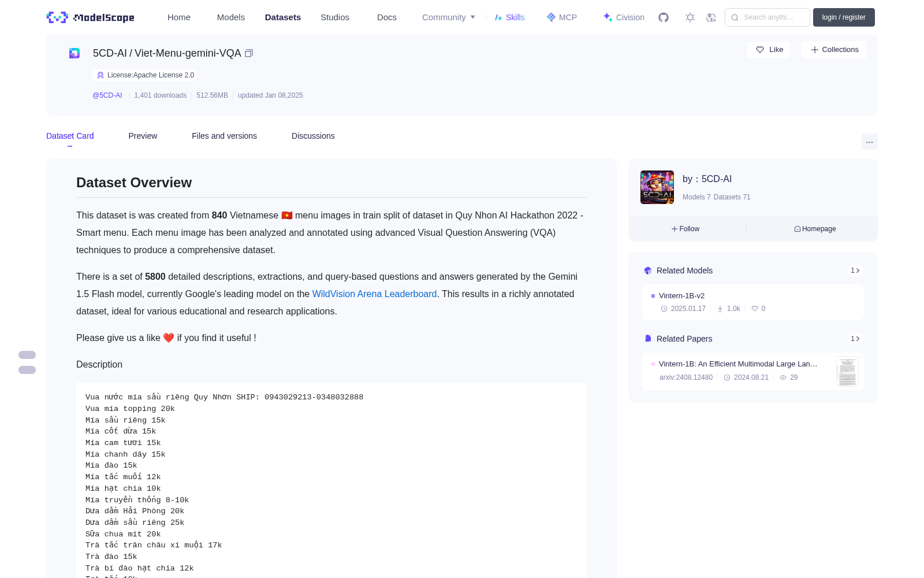924x578 pixels.
Task: Click upper floating sidebar pill button
Action: pyautogui.click(x=27, y=355)
